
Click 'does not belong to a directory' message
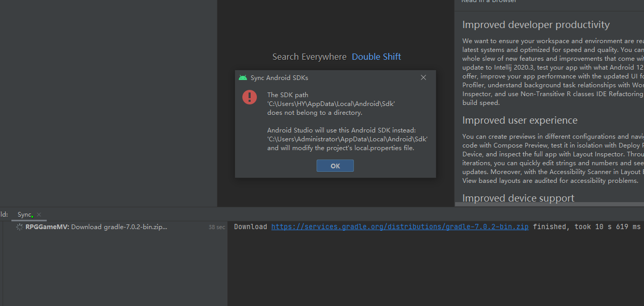click(314, 113)
